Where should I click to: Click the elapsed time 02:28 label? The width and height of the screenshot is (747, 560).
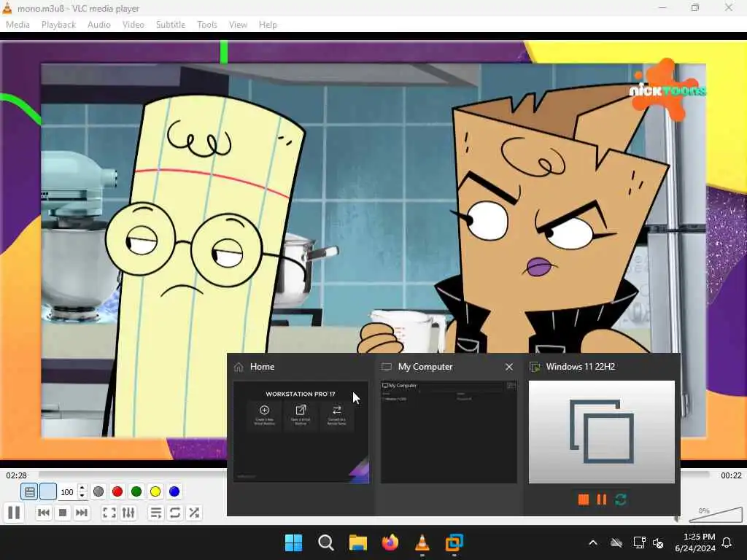pos(17,475)
